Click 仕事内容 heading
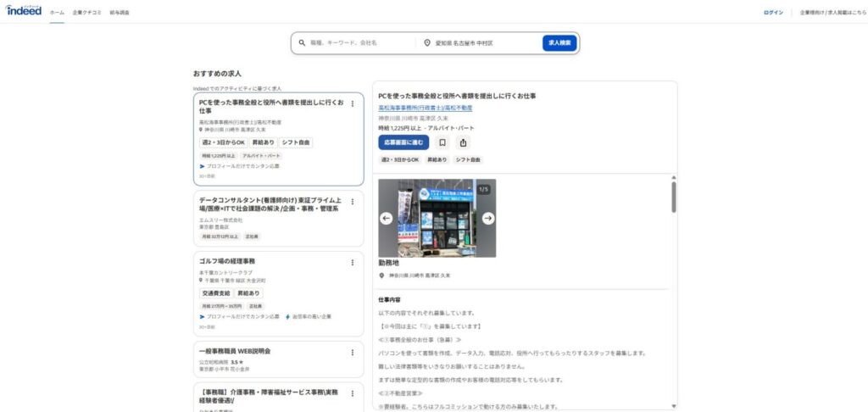The image size is (868, 412). coord(390,299)
